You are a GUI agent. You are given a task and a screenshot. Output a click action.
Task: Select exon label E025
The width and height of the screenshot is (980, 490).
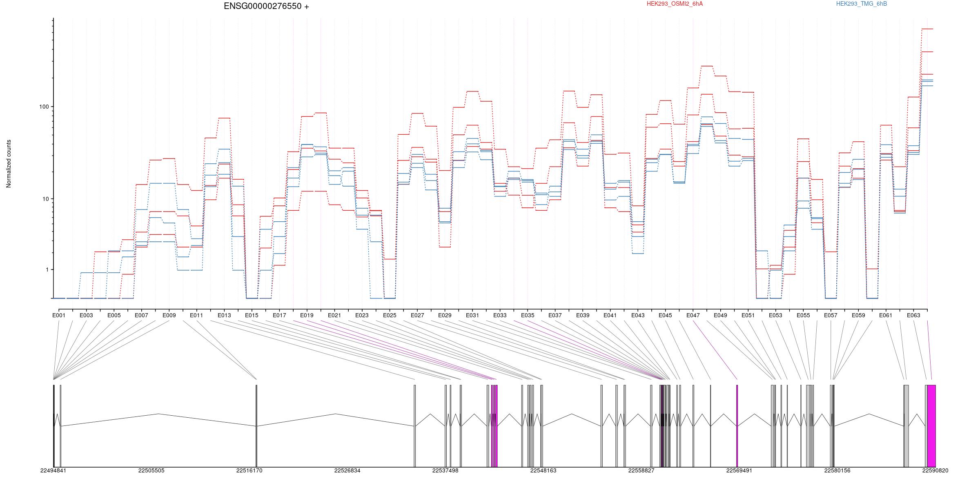tap(390, 315)
